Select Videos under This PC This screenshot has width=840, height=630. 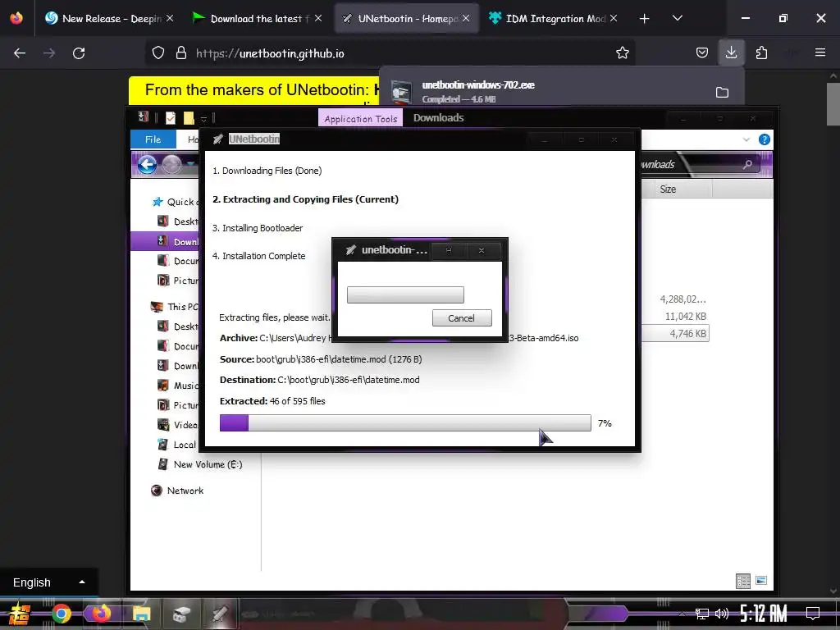(x=178, y=425)
